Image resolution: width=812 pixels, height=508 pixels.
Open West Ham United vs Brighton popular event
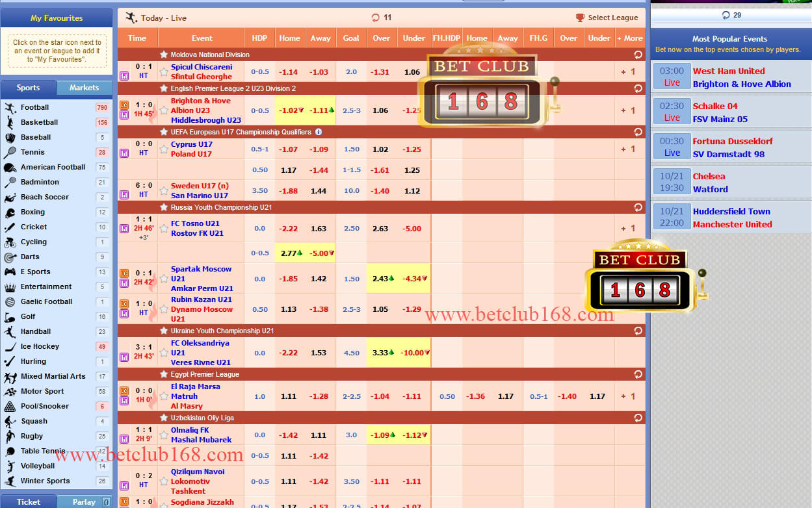point(731,78)
